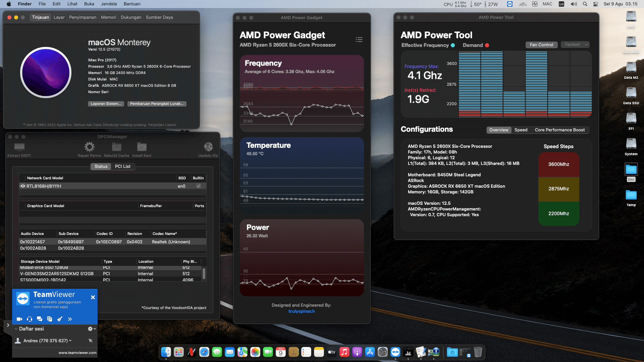The height and width of the screenshot is (362, 644).
Task: Uncheck the Builtin checkbox for en0
Action: click(x=199, y=186)
